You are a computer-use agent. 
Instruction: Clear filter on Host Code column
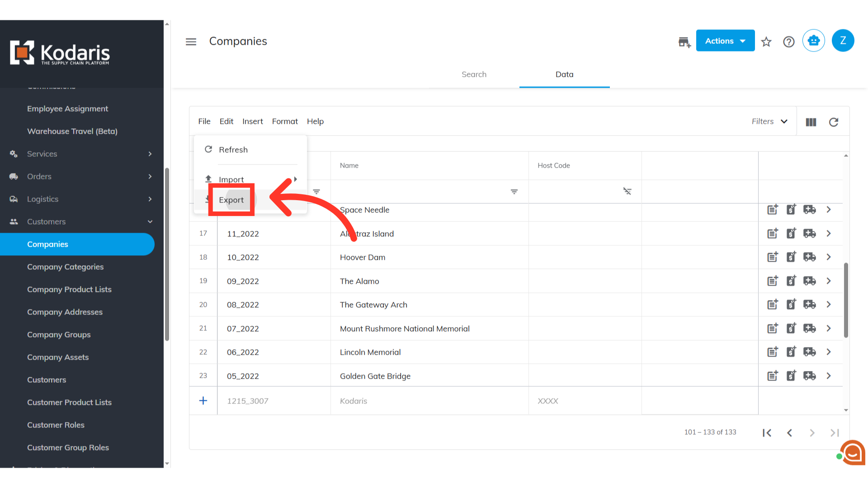click(627, 192)
